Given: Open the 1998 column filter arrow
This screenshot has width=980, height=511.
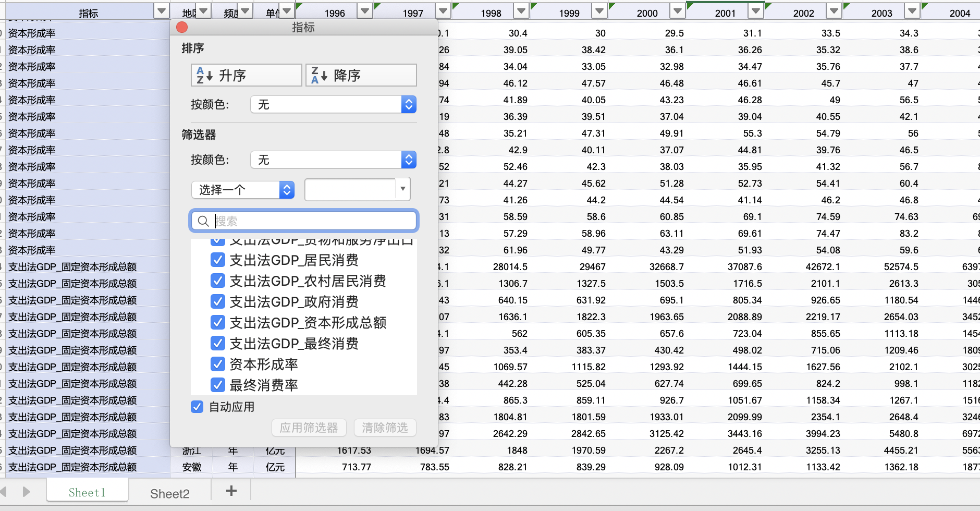Looking at the screenshot, I should [x=521, y=11].
